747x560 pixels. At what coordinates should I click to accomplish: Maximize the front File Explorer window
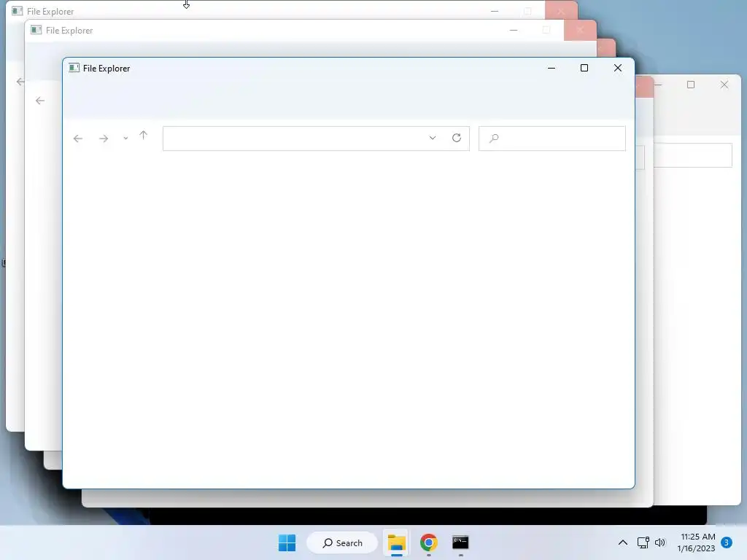tap(584, 68)
